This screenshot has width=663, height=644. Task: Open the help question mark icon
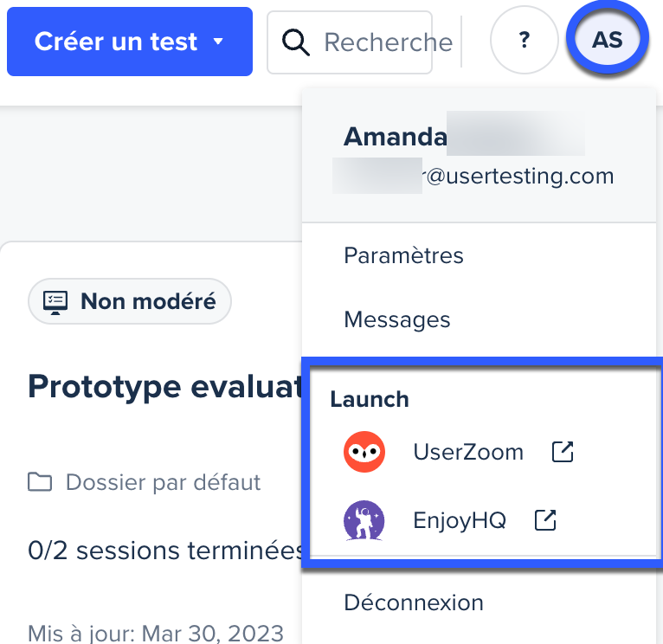tap(524, 40)
